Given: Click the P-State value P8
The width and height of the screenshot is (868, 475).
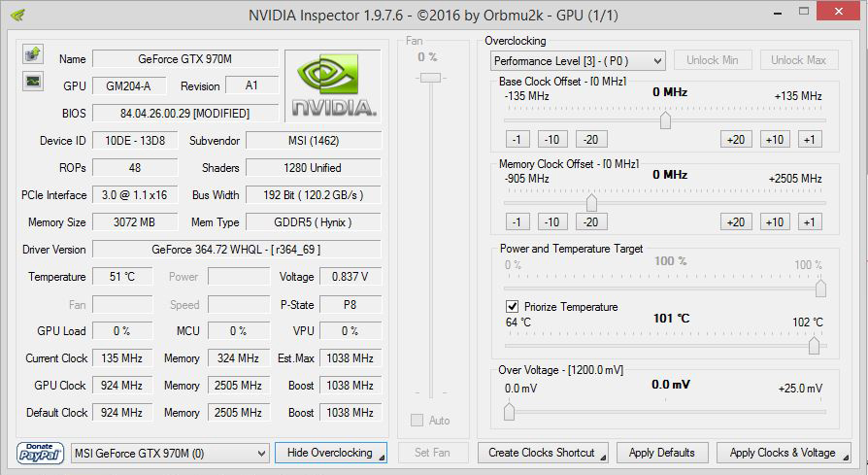Looking at the screenshot, I should click(x=350, y=304).
